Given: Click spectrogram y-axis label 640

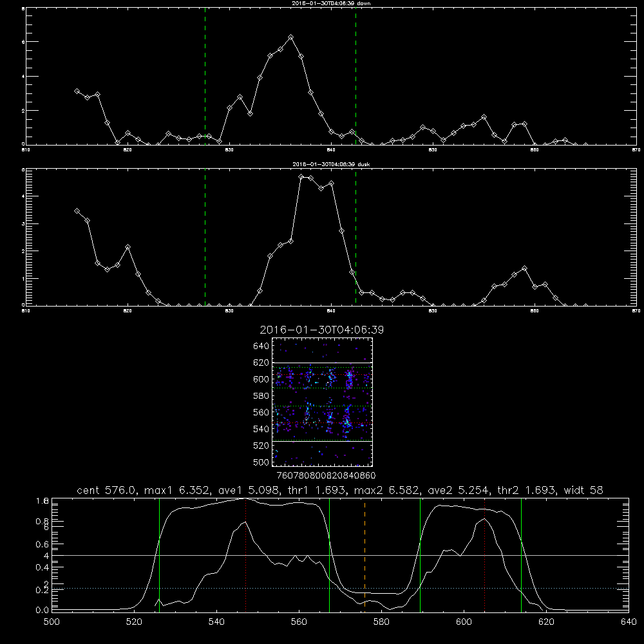Looking at the screenshot, I should [x=261, y=346].
